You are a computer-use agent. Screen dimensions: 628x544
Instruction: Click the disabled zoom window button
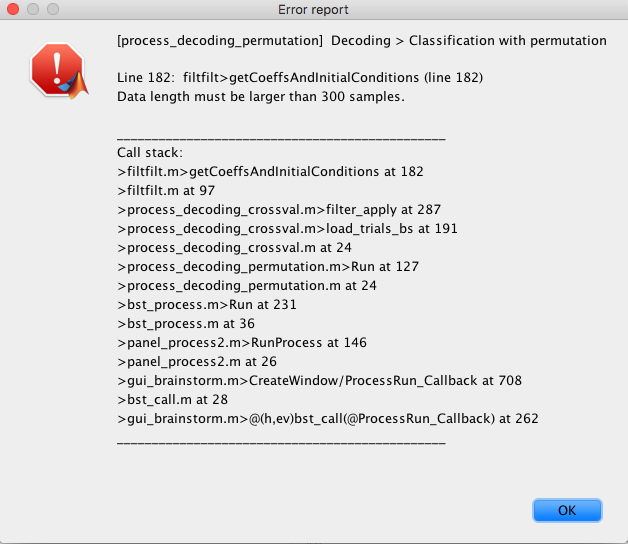click(x=53, y=9)
